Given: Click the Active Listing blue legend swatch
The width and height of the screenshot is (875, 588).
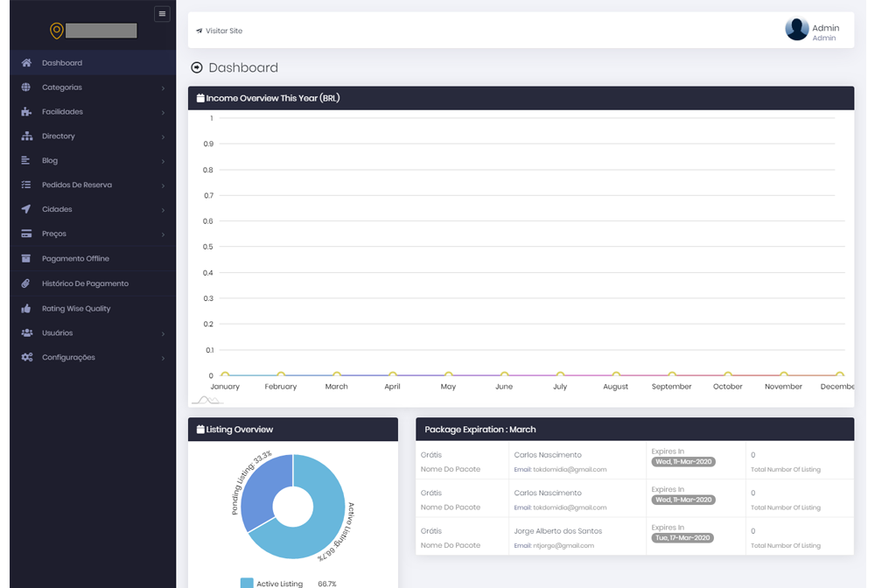Looking at the screenshot, I should pyautogui.click(x=247, y=583).
